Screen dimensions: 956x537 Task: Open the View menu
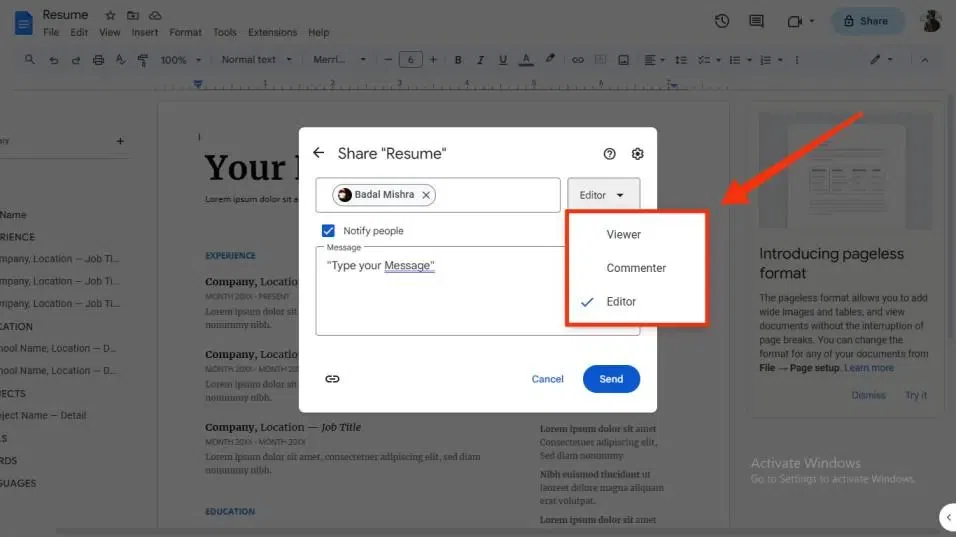[x=110, y=32]
